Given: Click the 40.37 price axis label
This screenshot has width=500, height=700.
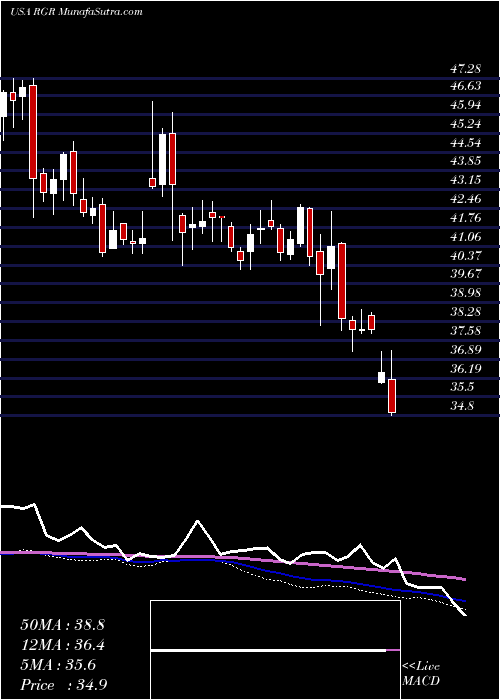Looking at the screenshot, I should 465,256.
